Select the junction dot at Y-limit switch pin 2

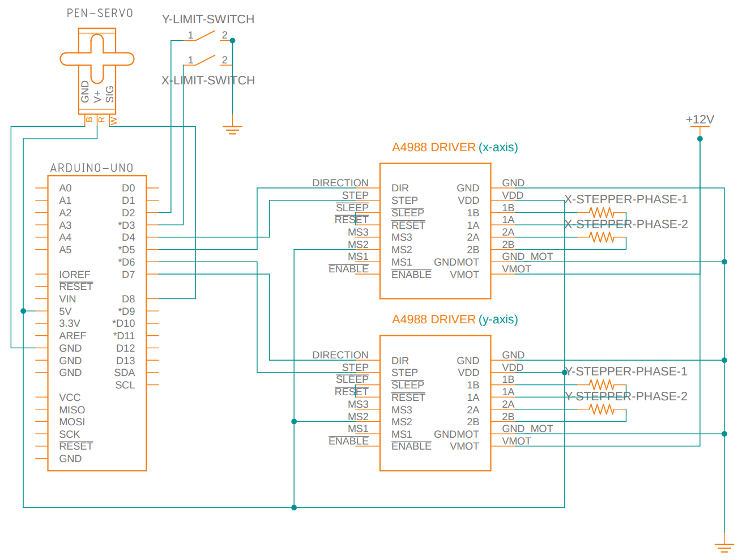232,41
